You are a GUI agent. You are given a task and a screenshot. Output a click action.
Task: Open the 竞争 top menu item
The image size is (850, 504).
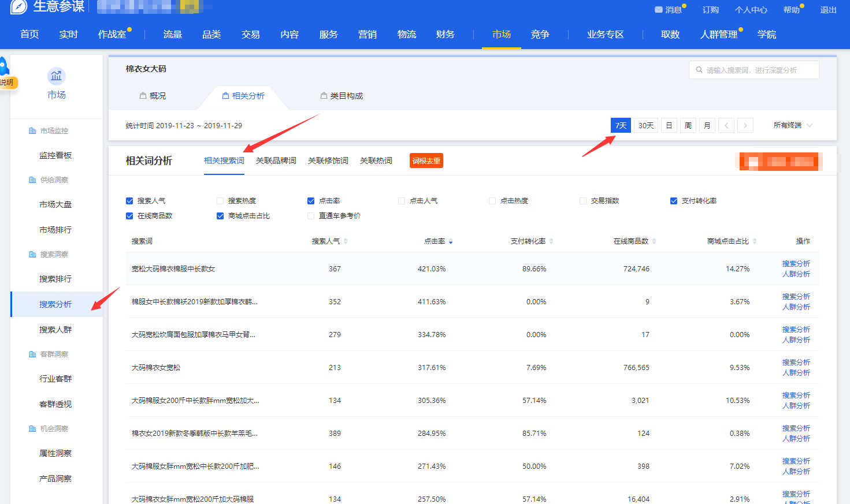pos(540,35)
